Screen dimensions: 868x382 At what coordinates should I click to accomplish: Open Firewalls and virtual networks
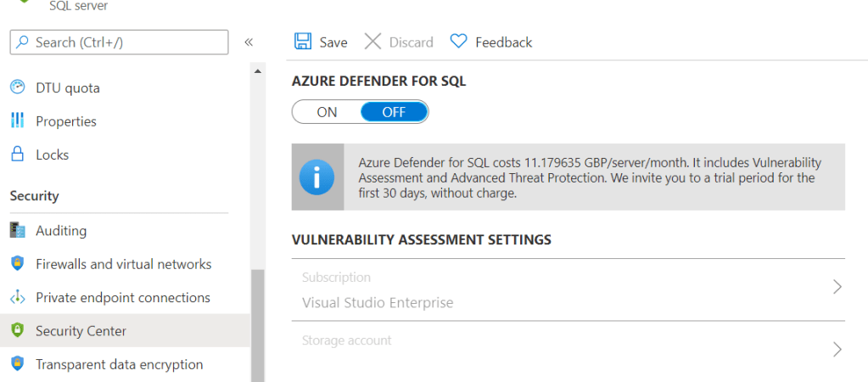click(x=123, y=264)
